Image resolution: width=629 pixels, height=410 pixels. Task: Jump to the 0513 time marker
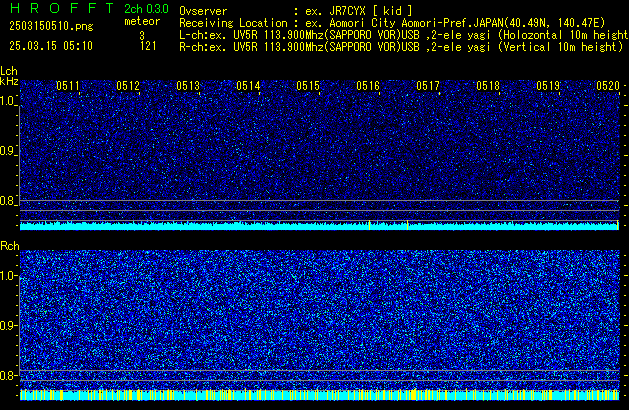188,86
